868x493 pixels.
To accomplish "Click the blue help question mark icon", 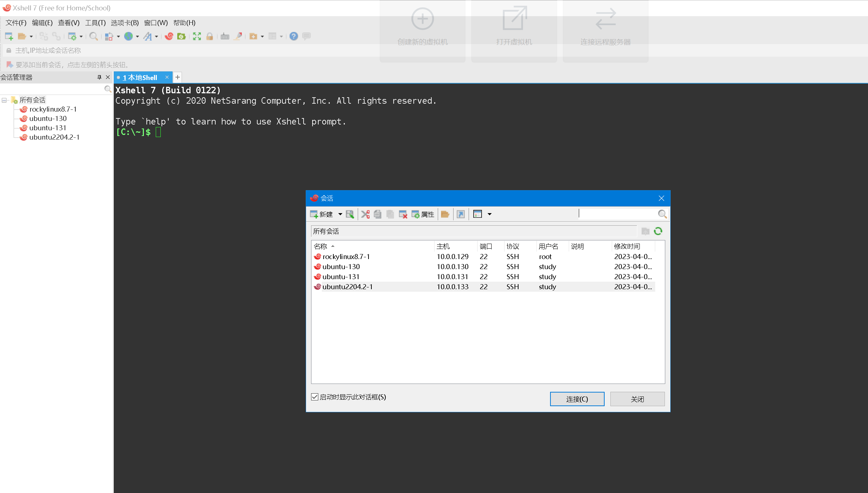I will [294, 36].
